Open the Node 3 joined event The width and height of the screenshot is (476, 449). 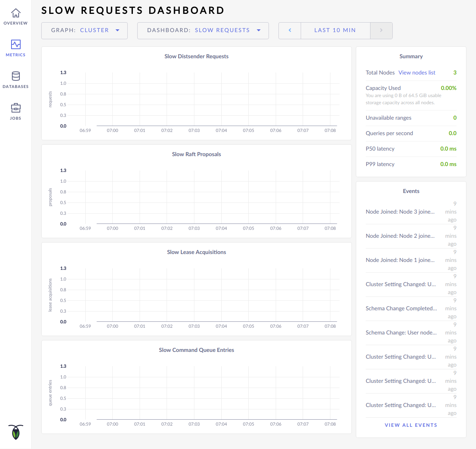coord(400,212)
